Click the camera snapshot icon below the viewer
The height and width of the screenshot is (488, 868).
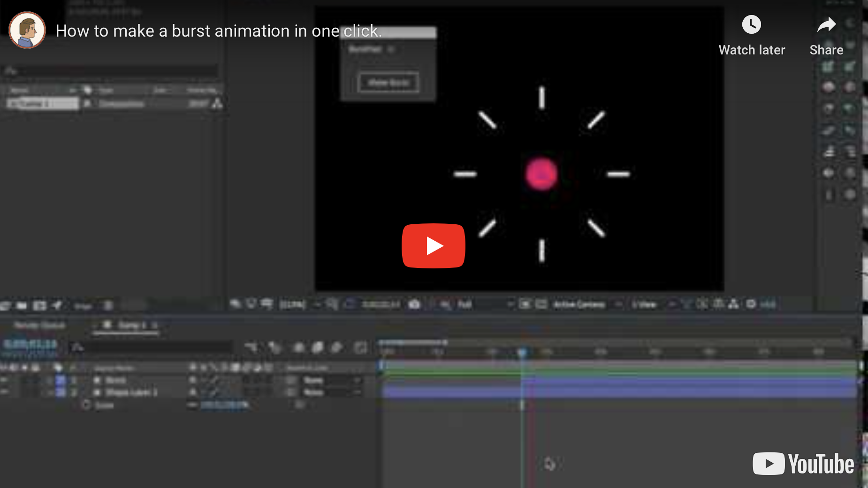(413, 304)
